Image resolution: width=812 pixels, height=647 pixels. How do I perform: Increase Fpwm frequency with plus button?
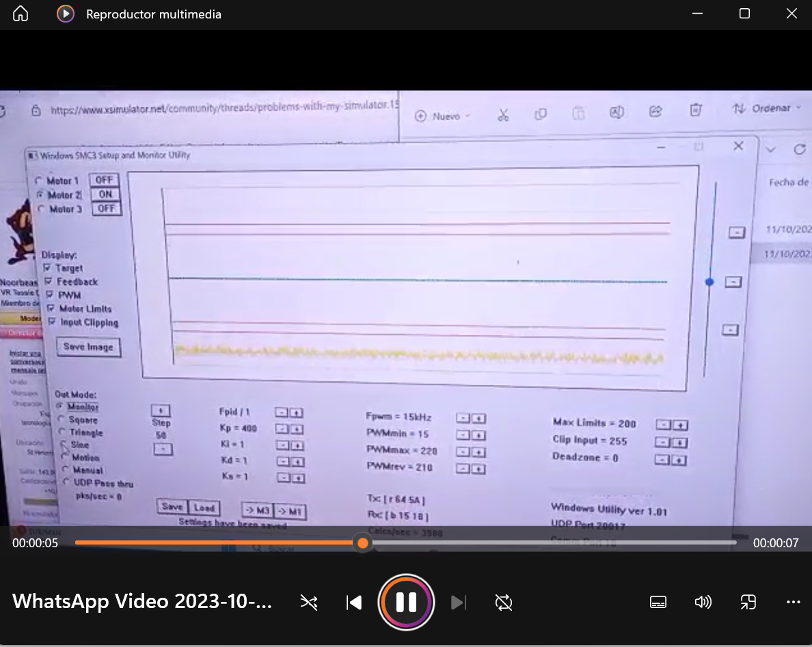478,418
